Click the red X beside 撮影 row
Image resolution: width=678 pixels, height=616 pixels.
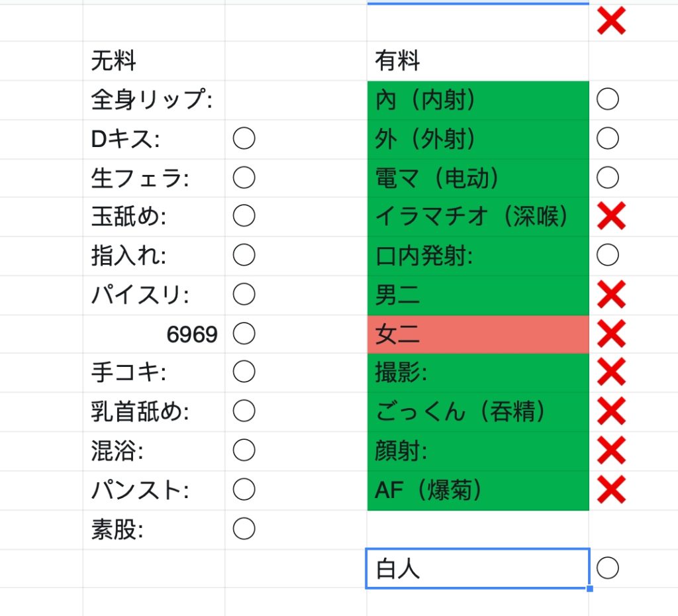611,372
